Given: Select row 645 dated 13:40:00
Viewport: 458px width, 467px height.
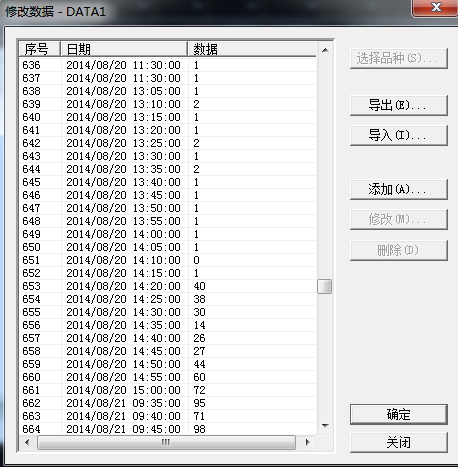Looking at the screenshot, I should coord(168,182).
